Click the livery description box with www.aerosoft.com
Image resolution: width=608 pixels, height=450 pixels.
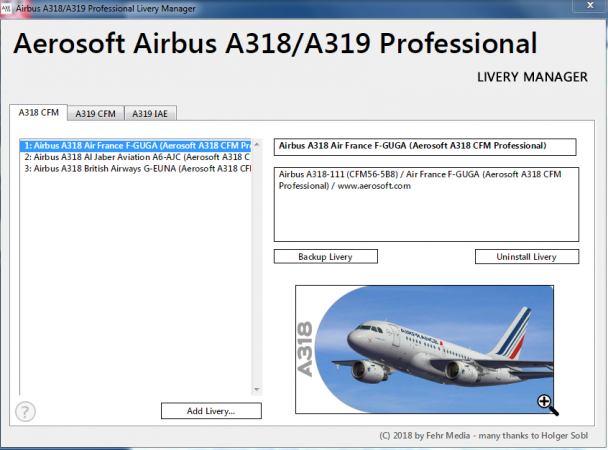point(427,204)
